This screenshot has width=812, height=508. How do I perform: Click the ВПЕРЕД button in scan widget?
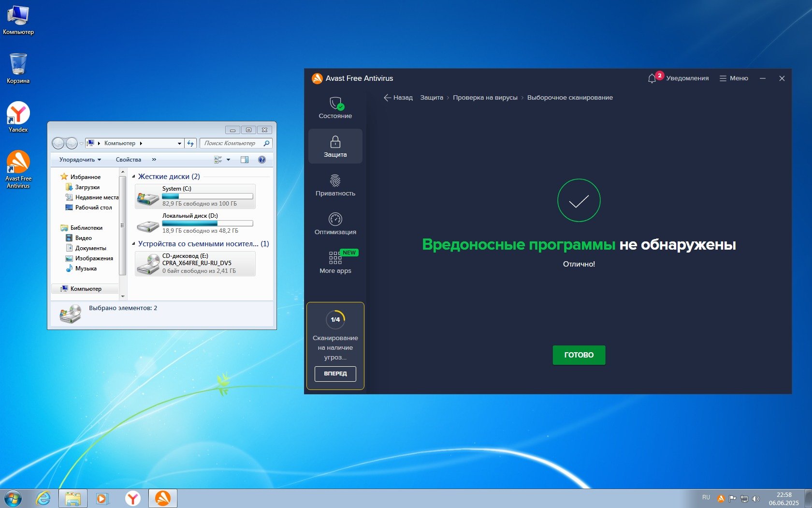335,374
